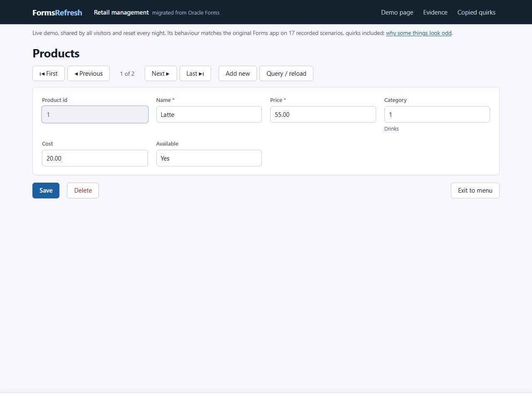Edit the Price field showing 55.00
This screenshot has width=532, height=416.
click(x=323, y=114)
